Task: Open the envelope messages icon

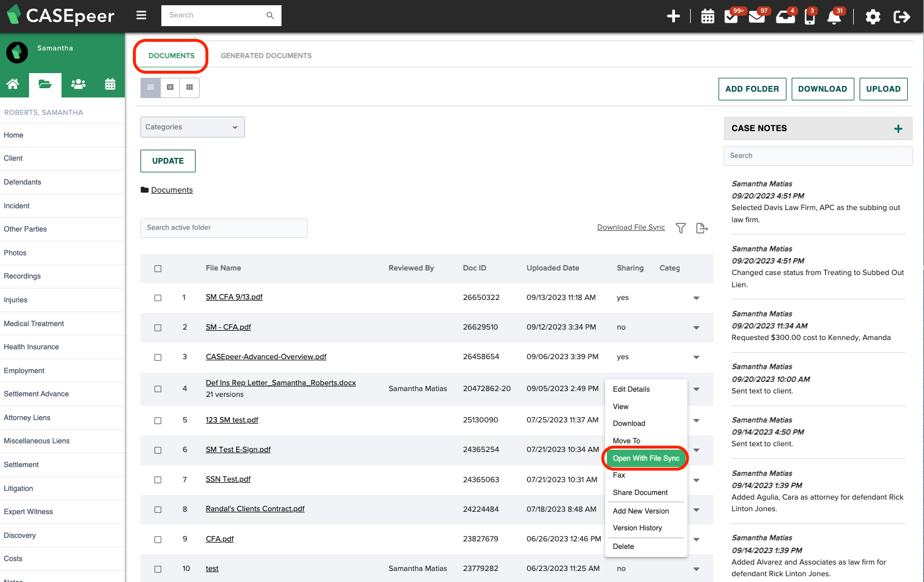Action: (x=756, y=17)
